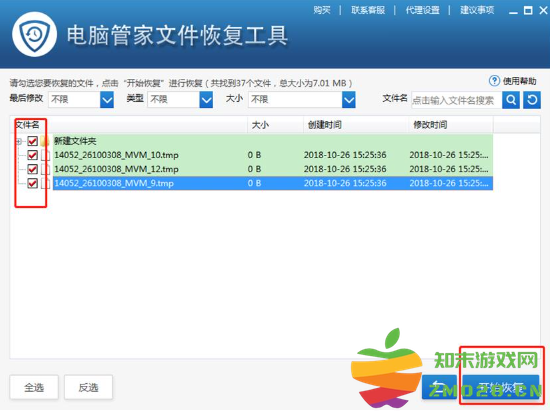Expand the 新建文件夹 tree node
Viewport: 550px width, 414px height.
coord(19,141)
